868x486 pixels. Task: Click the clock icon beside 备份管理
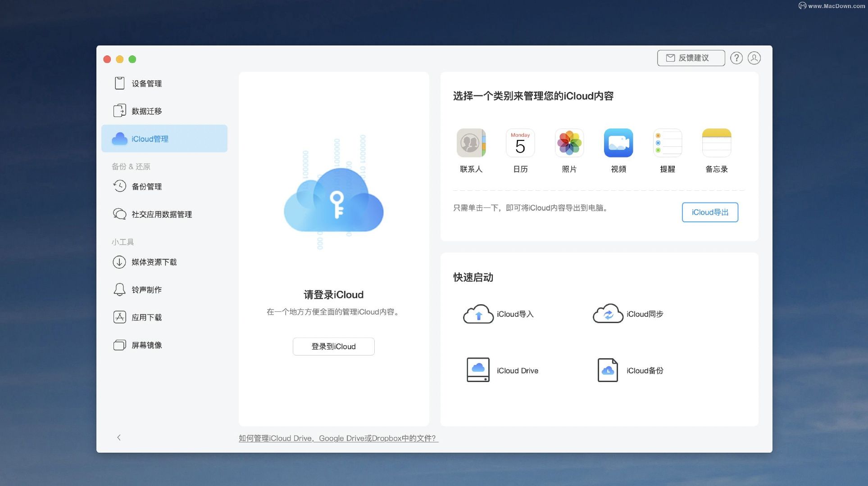click(119, 186)
